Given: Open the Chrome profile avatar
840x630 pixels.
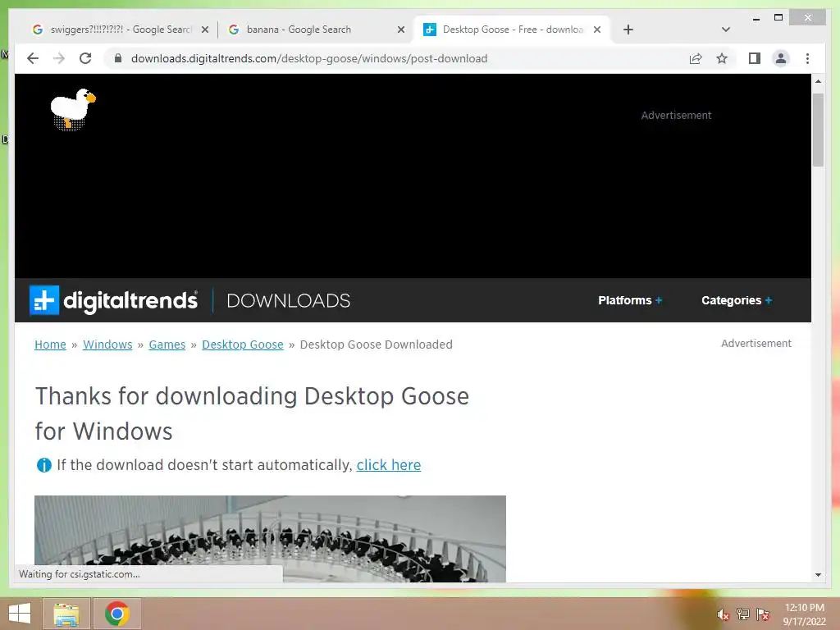Looking at the screenshot, I should click(x=781, y=58).
